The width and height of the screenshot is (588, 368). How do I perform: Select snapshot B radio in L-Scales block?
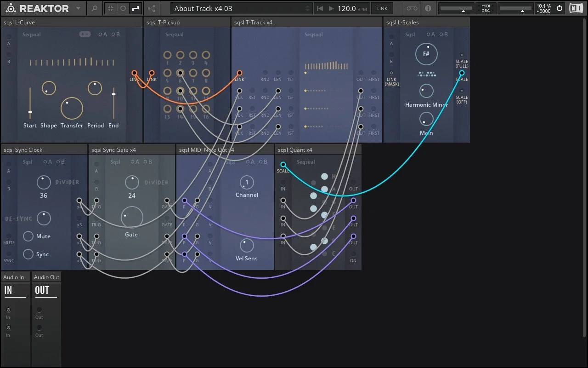[x=441, y=34]
